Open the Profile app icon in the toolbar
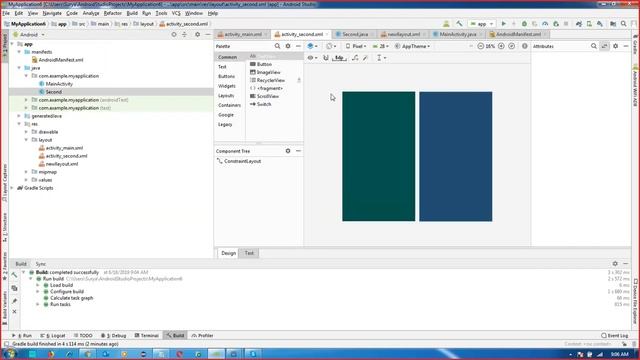640x360 pixels. coord(545,24)
